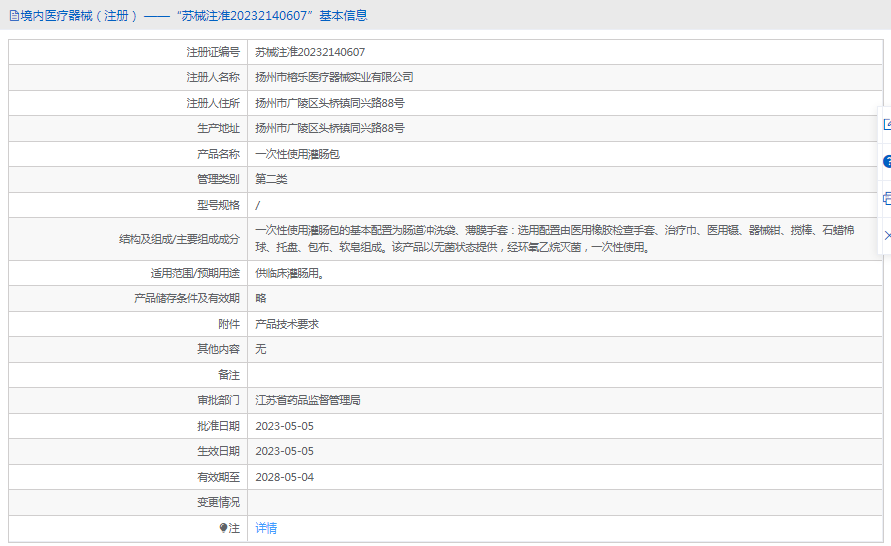Click the 审批部门 label
The height and width of the screenshot is (546, 891).
(218, 400)
